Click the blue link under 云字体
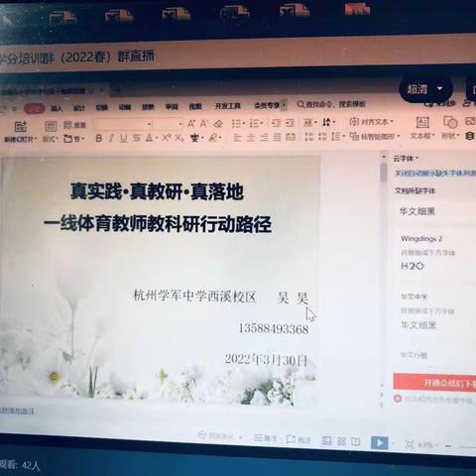476x476 pixels. click(x=435, y=173)
